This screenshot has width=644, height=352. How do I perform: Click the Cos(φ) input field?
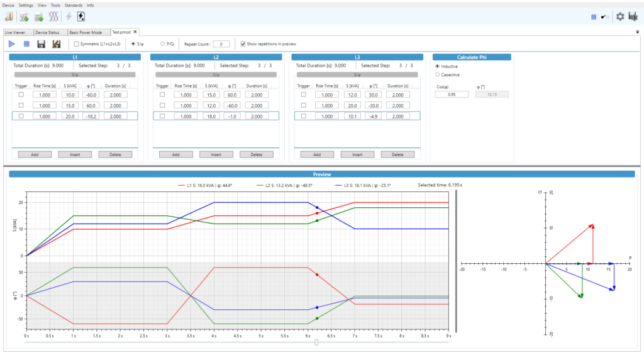coord(452,94)
